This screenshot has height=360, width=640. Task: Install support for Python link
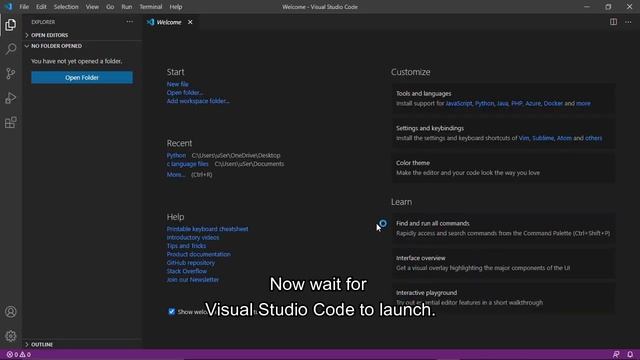[x=484, y=103]
